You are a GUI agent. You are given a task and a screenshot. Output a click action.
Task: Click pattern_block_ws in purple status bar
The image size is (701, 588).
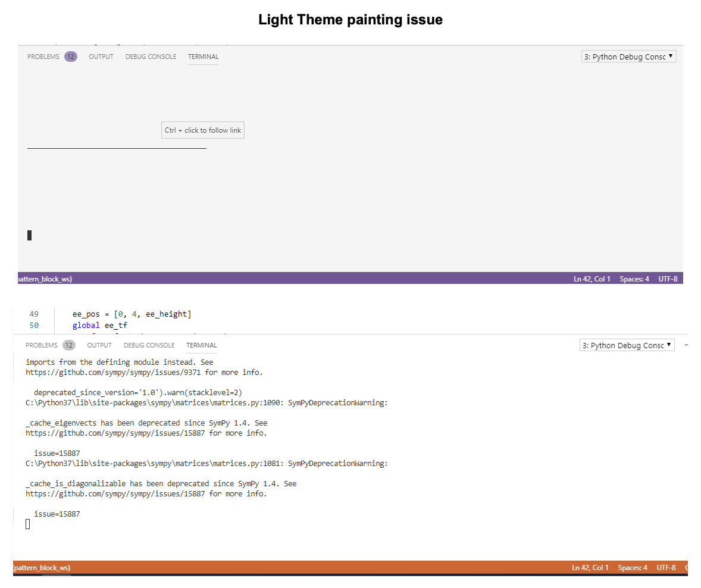pos(44,279)
